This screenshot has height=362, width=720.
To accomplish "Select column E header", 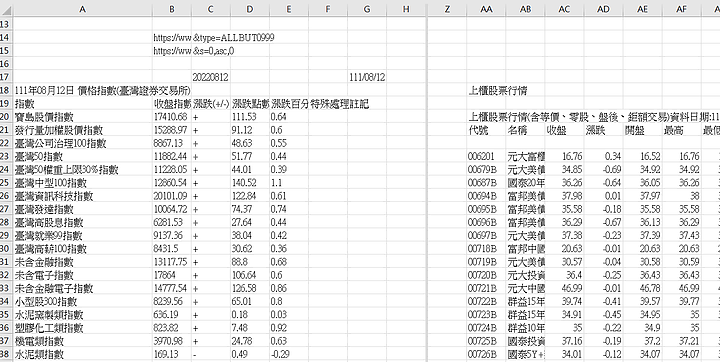I will [289, 8].
